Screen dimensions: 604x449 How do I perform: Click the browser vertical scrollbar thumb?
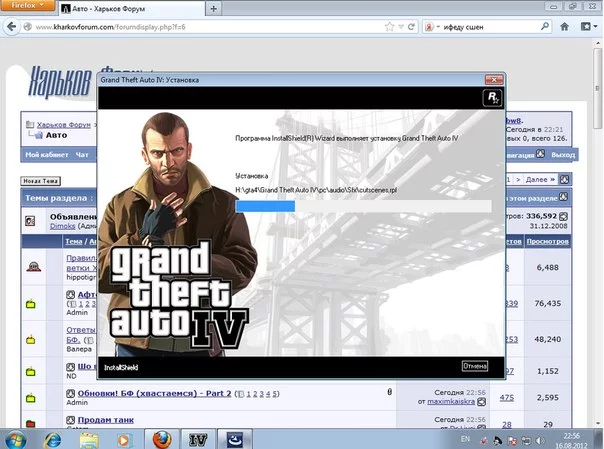(x=597, y=89)
